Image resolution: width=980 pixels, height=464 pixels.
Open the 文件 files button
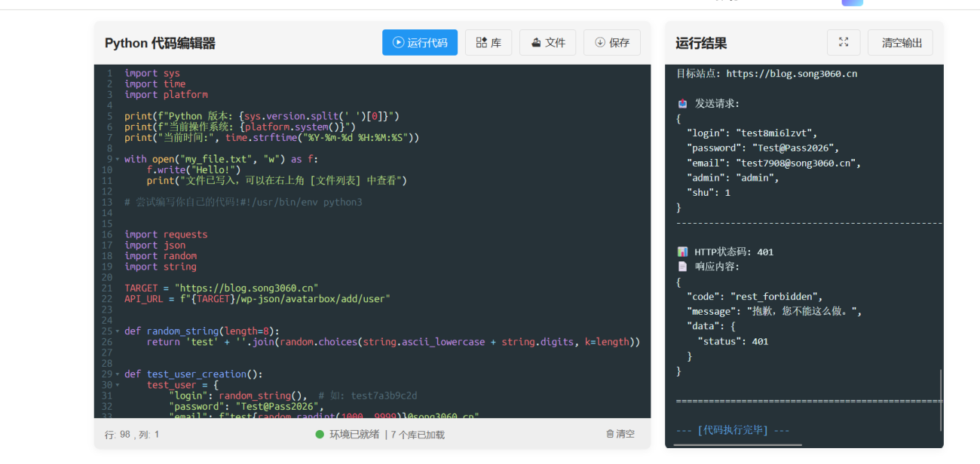[x=547, y=43]
